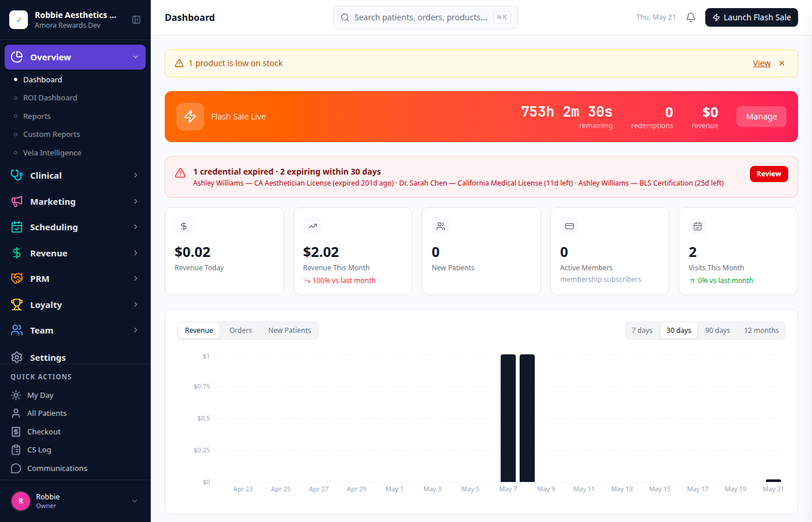This screenshot has width=812, height=522.
Task: Click the Robbie Aesthetics logo
Action: [x=19, y=20]
